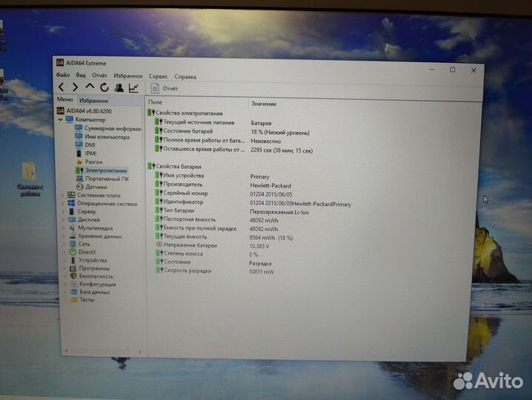This screenshot has height=400, width=532.
Task: Click the tree horizontal scrollbar left arrow
Action: pyautogui.click(x=67, y=351)
